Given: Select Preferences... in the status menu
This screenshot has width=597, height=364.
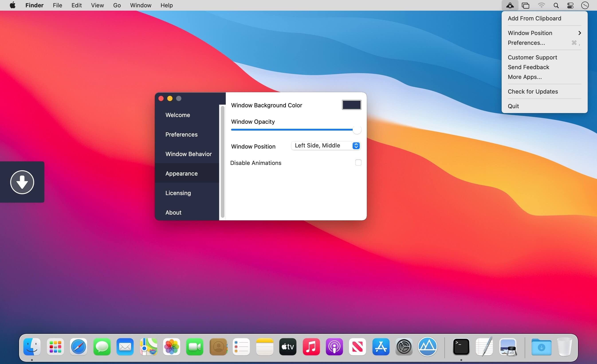Looking at the screenshot, I should (544, 43).
